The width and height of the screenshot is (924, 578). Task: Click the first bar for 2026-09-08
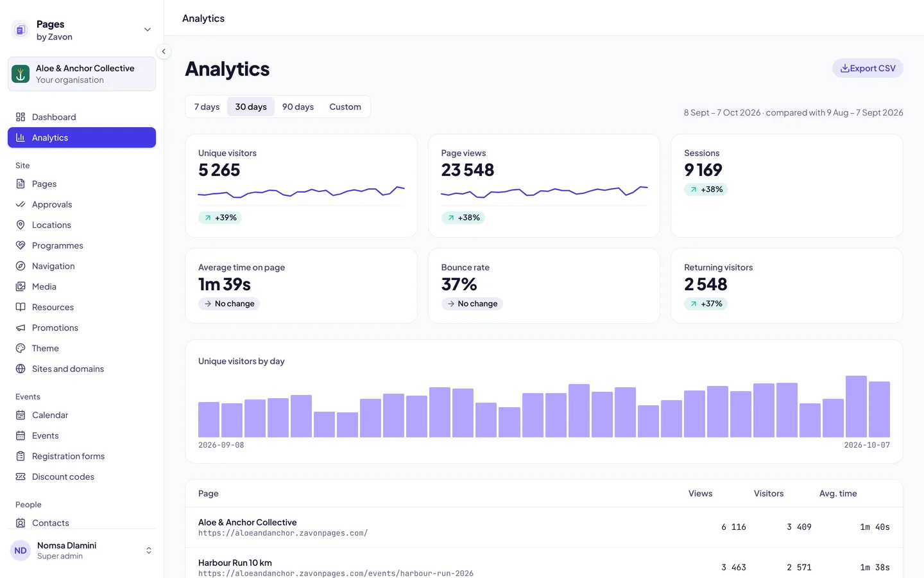(x=209, y=419)
